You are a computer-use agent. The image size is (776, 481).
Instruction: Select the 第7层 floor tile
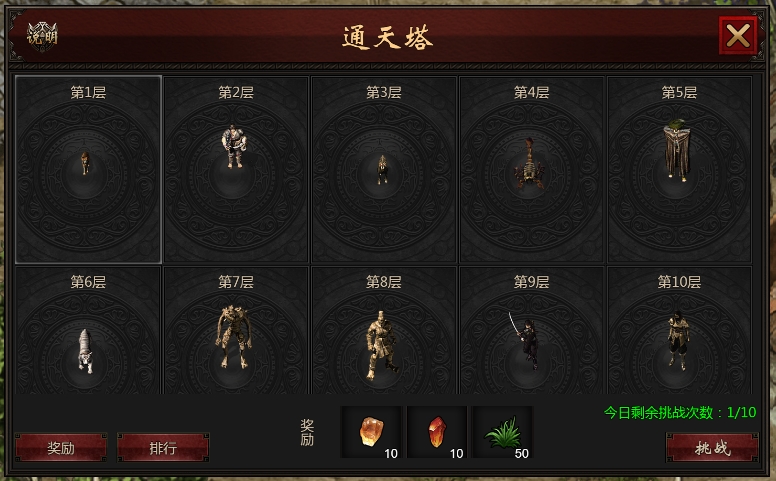[236, 330]
